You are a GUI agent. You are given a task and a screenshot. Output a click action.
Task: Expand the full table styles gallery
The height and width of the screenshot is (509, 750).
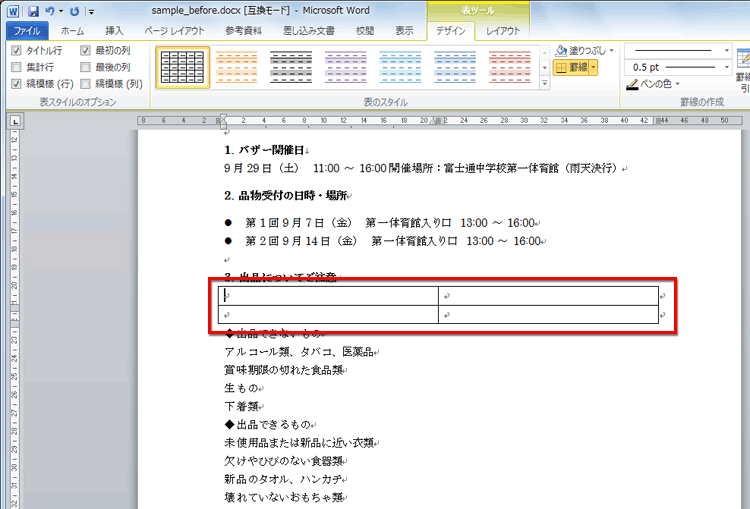tap(544, 83)
